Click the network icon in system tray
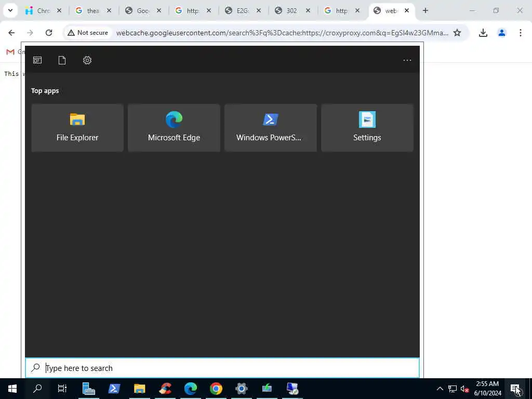The image size is (532, 399). tap(453, 389)
